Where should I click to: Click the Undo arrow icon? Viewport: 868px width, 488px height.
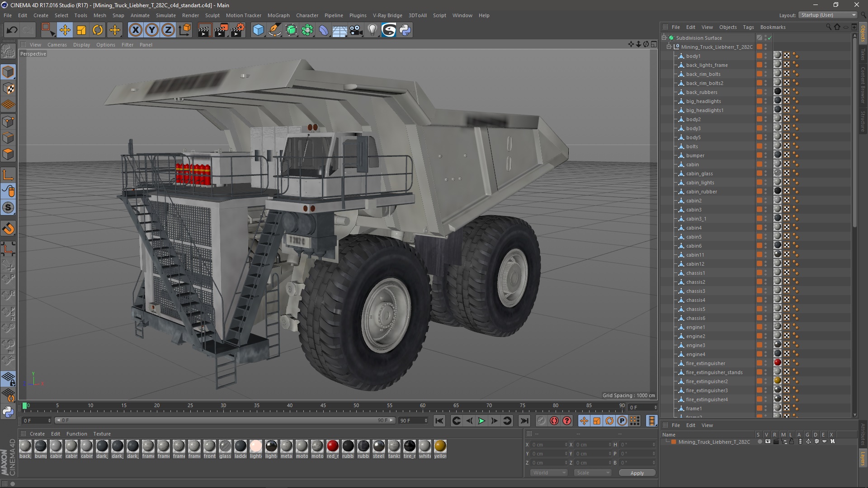point(12,30)
